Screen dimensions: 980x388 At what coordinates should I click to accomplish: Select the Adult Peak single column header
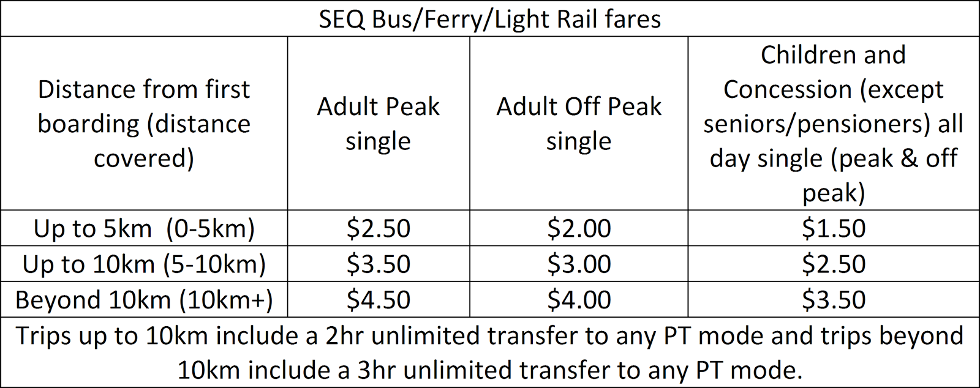point(378,124)
